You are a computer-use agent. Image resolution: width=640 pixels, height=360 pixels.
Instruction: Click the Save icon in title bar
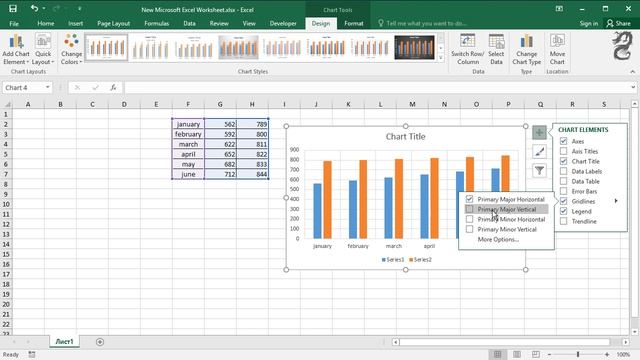[x=13, y=9]
